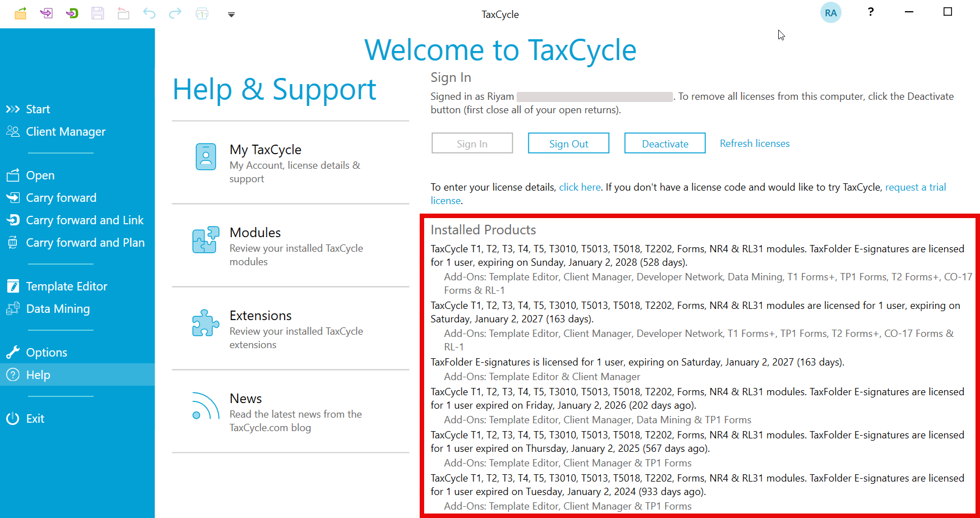The image size is (980, 518).
Task: Click the Refresh licenses link
Action: [x=755, y=144]
